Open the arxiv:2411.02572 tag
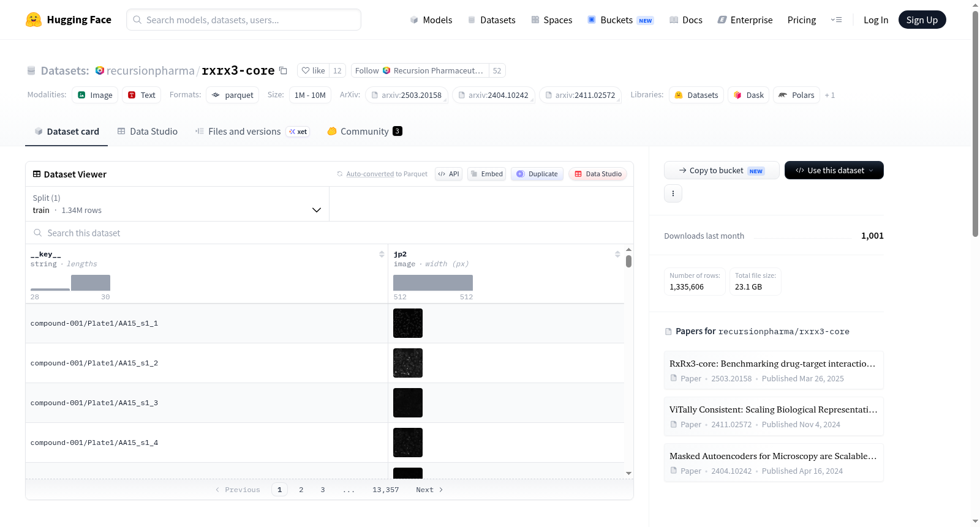The height and width of the screenshot is (527, 980). [581, 95]
